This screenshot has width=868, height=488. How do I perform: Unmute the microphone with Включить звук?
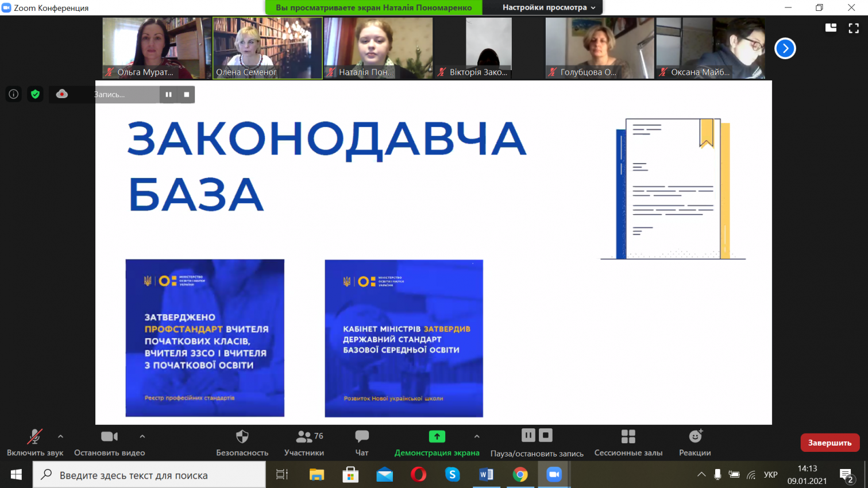point(34,443)
